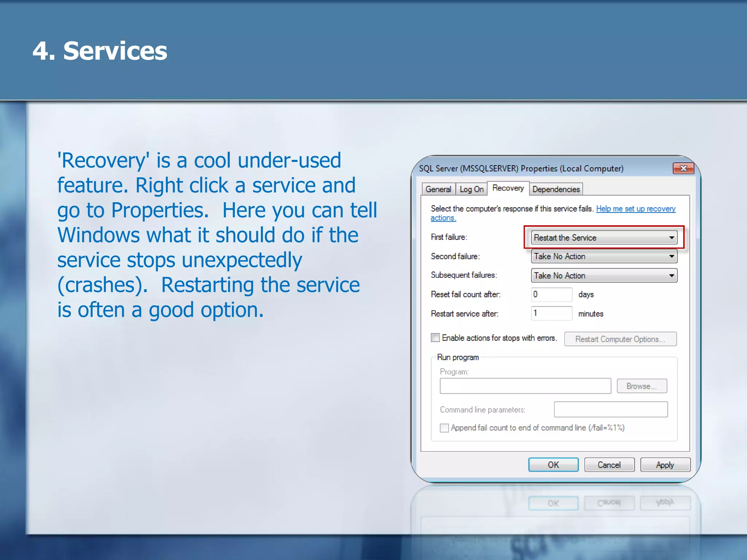Click the Browse button

point(642,386)
